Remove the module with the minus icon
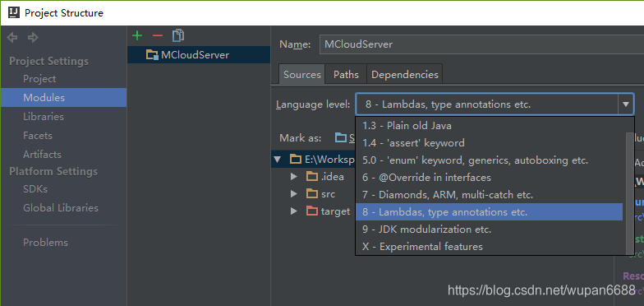 click(158, 36)
